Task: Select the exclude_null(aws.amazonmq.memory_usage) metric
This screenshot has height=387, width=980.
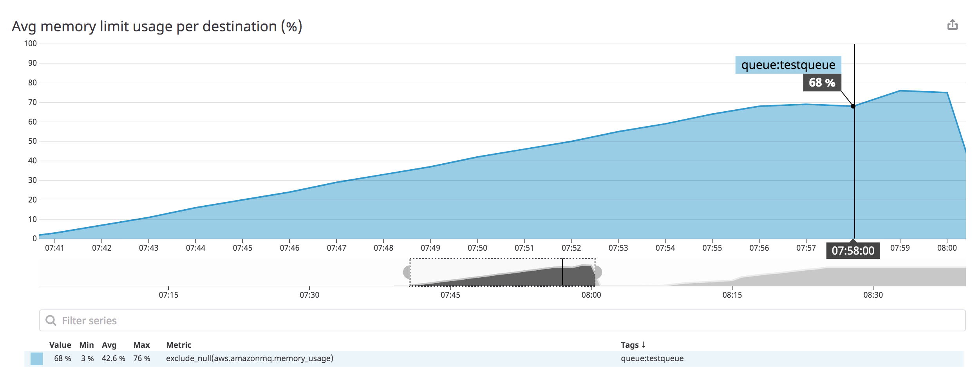Action: [249, 358]
